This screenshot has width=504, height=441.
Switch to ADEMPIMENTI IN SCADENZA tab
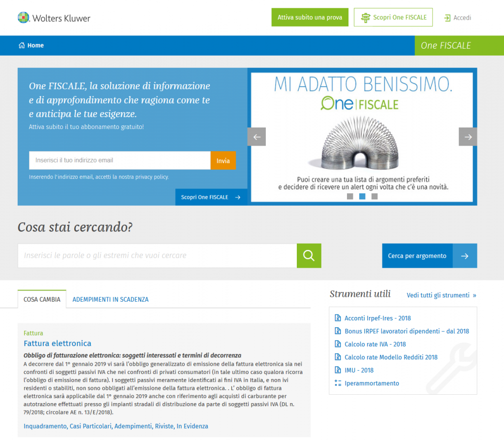111,299
